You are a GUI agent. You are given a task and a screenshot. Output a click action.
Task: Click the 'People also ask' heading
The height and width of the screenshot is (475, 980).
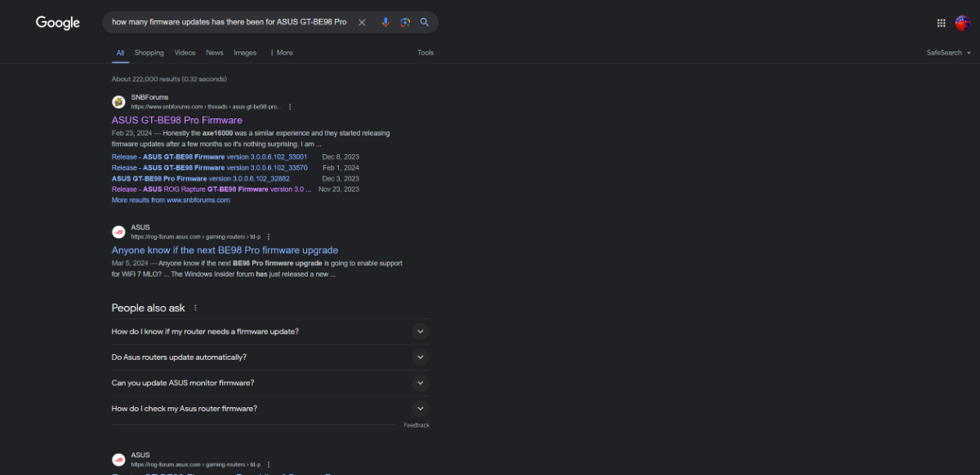(x=149, y=309)
